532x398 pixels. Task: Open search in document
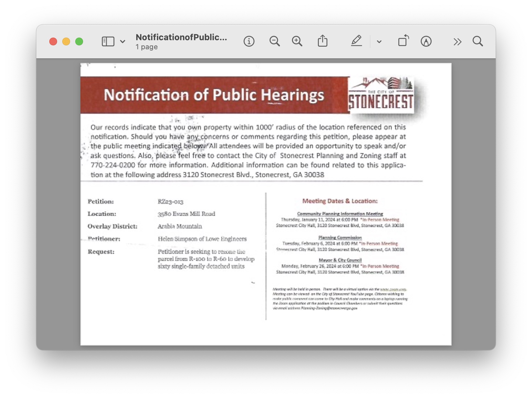478,41
